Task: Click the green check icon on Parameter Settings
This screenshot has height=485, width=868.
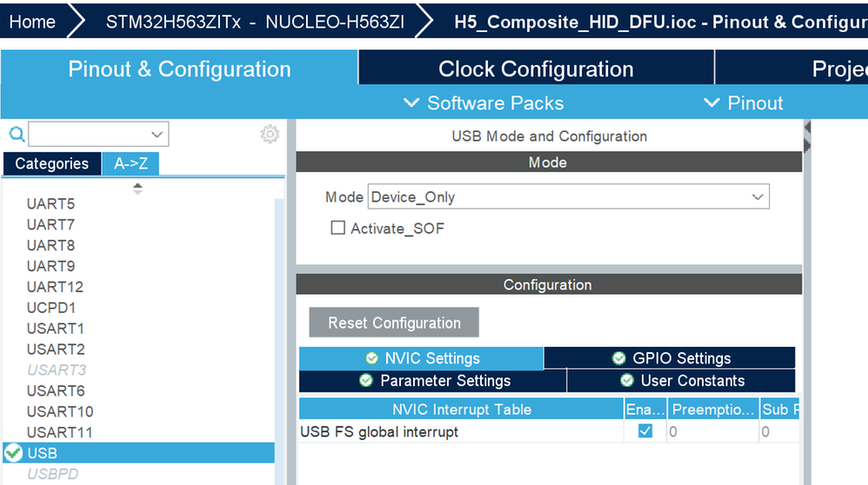Action: [x=366, y=381]
